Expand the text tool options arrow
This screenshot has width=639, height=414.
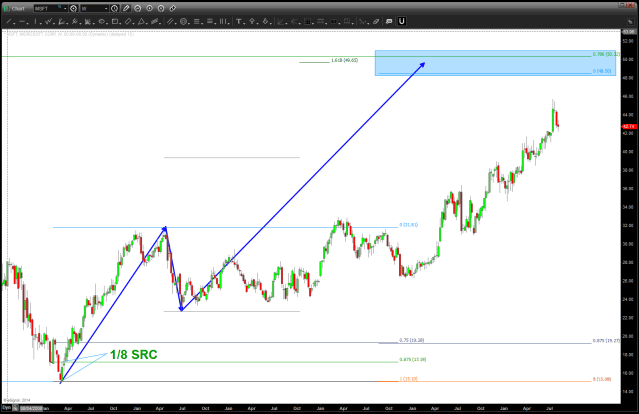pyautogui.click(x=244, y=24)
